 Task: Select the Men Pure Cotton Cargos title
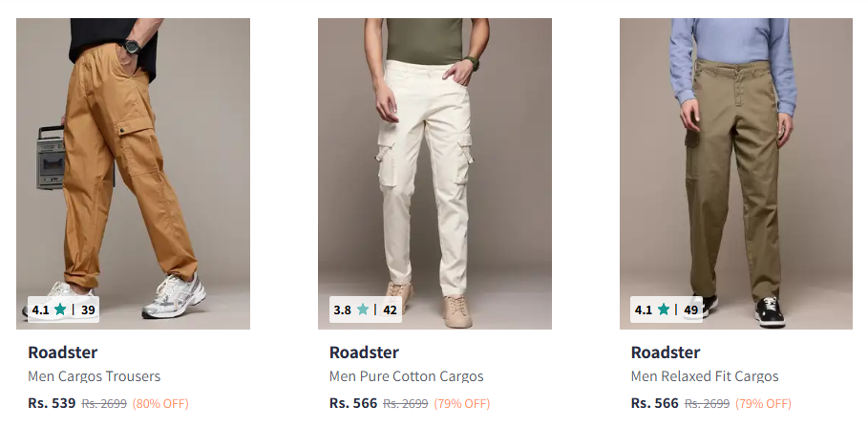(x=407, y=376)
